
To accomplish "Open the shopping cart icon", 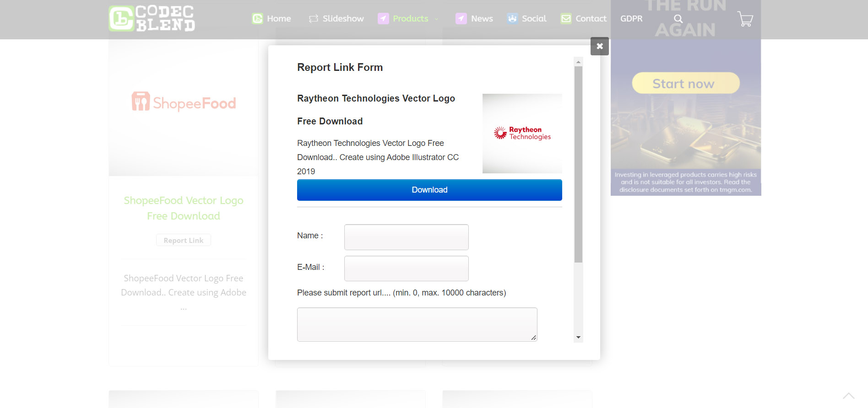I will coord(745,19).
